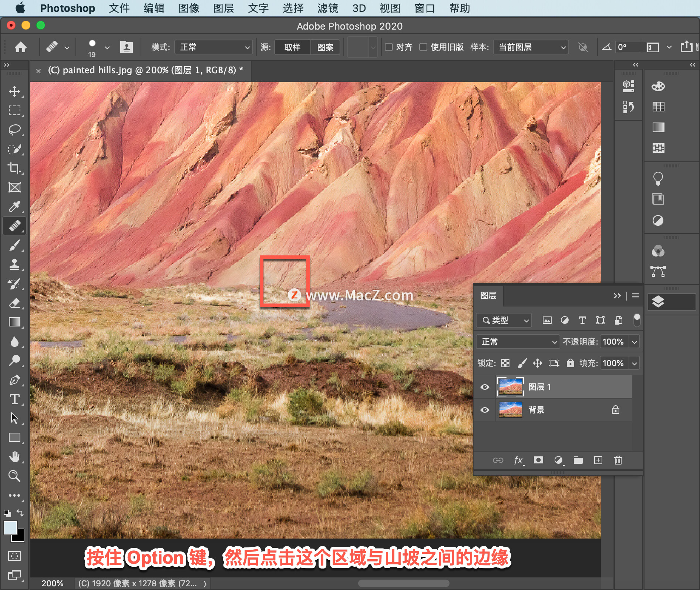The height and width of the screenshot is (590, 700).
Task: Delete layer with trash icon
Action: point(618,460)
